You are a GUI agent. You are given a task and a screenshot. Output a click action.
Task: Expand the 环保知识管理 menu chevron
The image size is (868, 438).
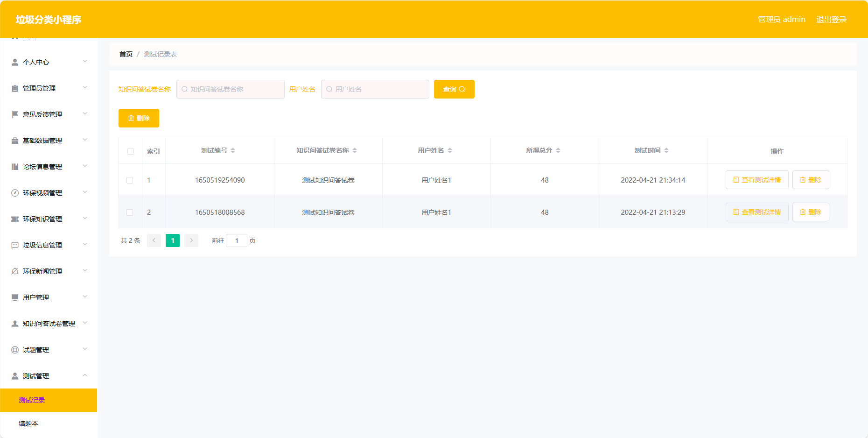tap(85, 218)
